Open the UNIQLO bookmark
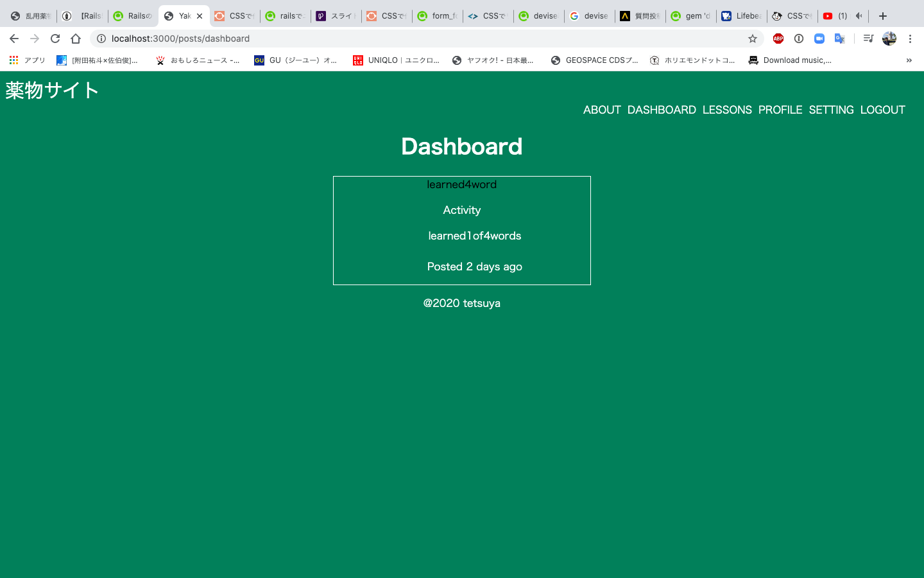 396,60
